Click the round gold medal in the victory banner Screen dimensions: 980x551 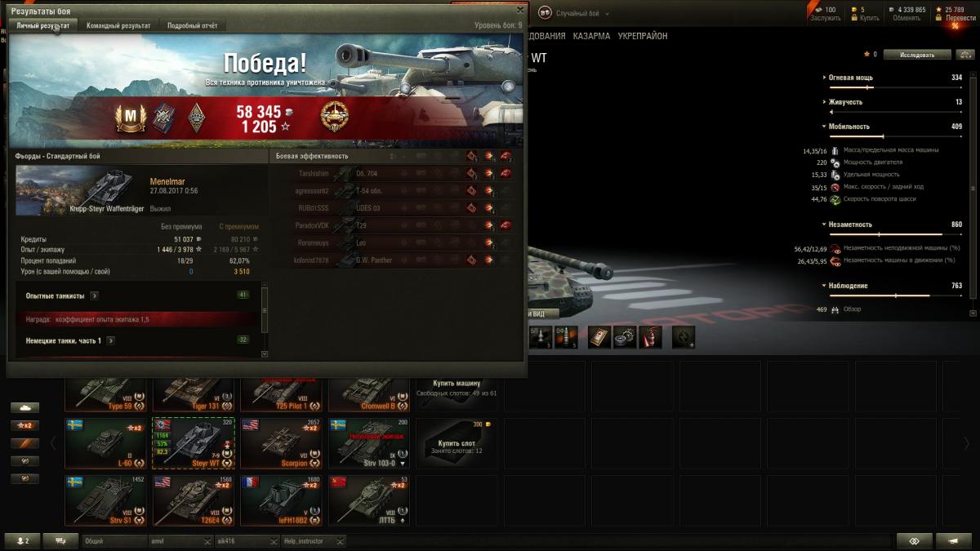[x=334, y=118]
